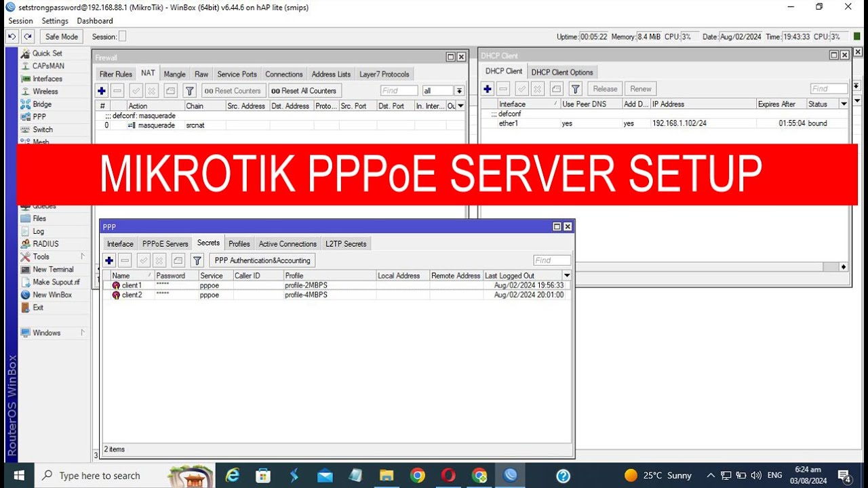This screenshot has height=488, width=868.
Task: Switch to Active Connections tab
Action: [288, 244]
